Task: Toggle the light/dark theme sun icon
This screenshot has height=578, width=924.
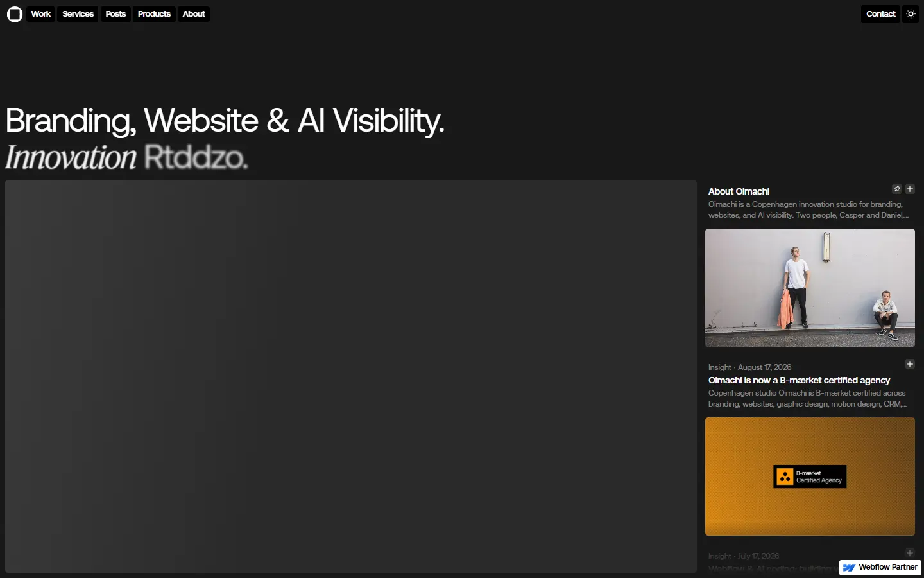Action: point(911,14)
